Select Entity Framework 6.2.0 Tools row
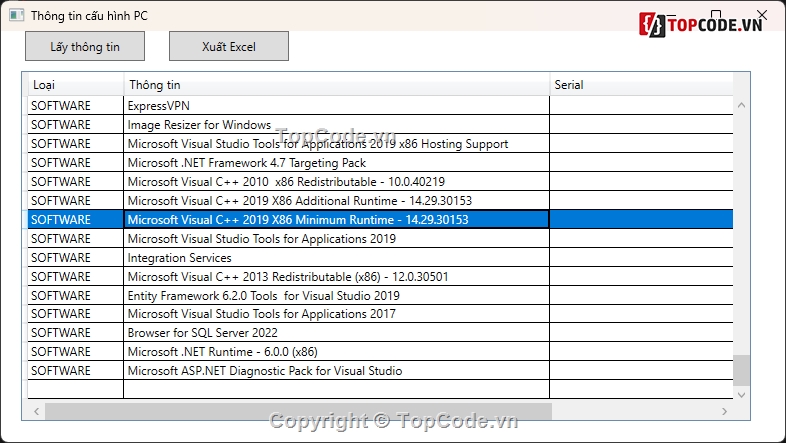 pyautogui.click(x=380, y=295)
